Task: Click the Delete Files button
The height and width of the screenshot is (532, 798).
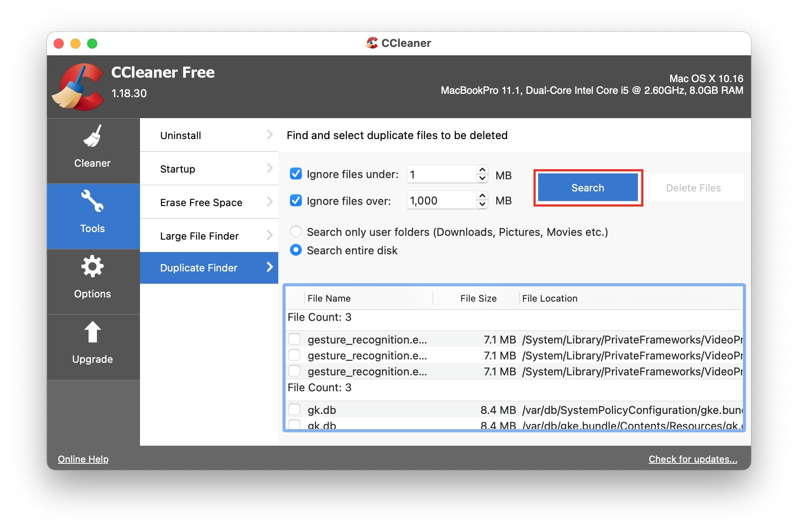Action: pos(693,188)
